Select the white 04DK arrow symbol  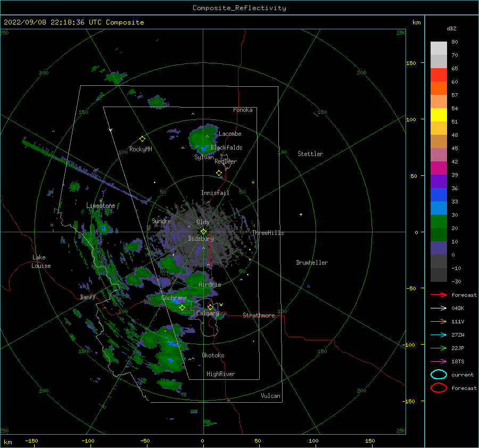pos(439,308)
